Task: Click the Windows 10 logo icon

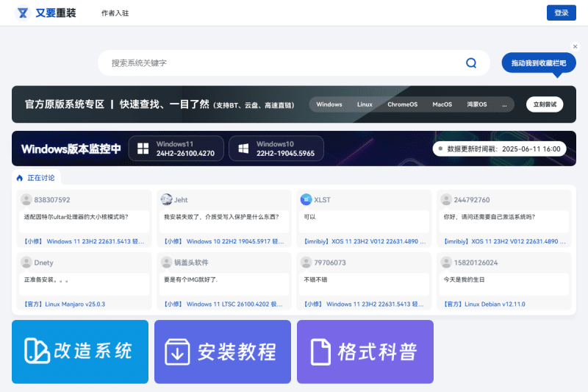Action: coord(243,149)
